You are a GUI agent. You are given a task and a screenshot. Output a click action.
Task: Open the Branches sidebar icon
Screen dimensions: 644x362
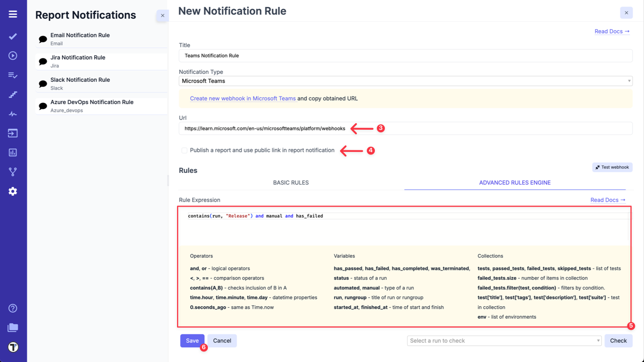click(13, 171)
